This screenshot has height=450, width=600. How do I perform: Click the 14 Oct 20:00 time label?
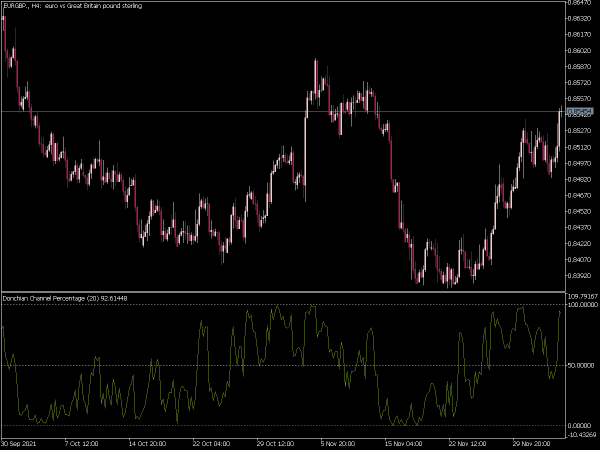(x=147, y=444)
